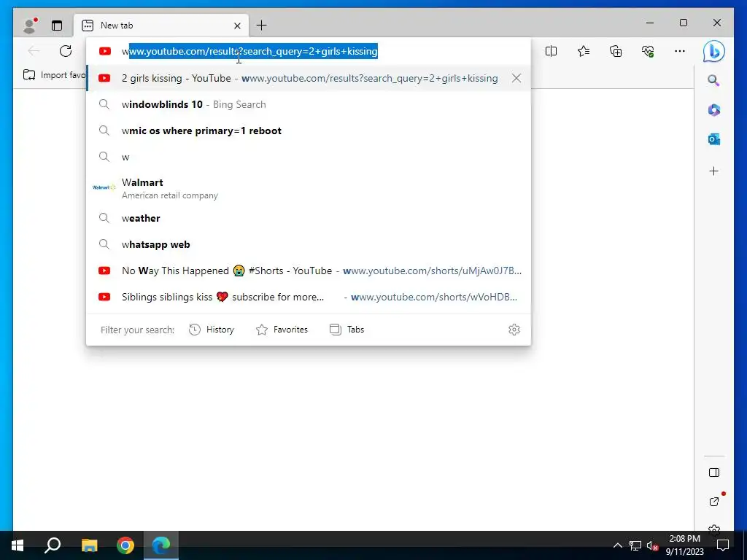Open external link sidebar icon with red dot

pyautogui.click(x=714, y=501)
